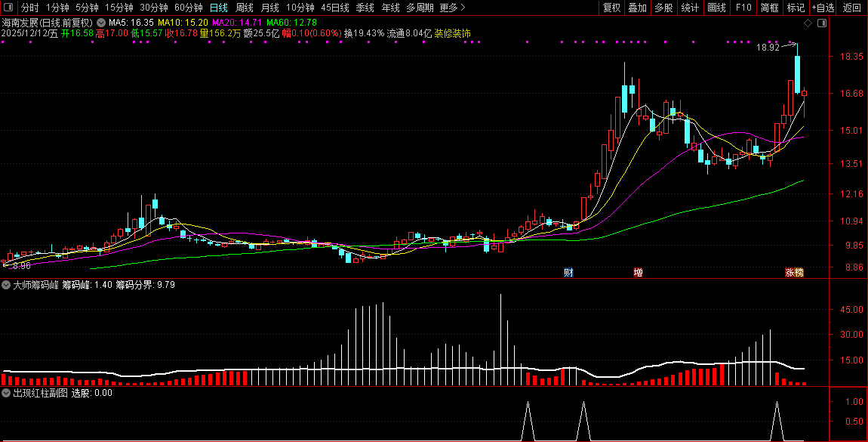Expand the 出现红柱副图 indicator dropdown
The image size is (868, 442).
point(7,393)
